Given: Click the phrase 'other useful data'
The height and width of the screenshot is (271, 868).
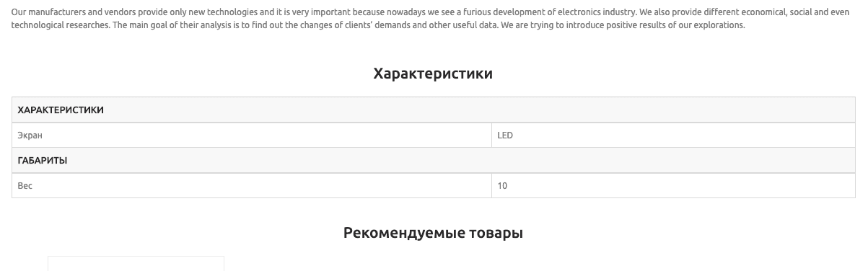Looking at the screenshot, I should point(463,25).
